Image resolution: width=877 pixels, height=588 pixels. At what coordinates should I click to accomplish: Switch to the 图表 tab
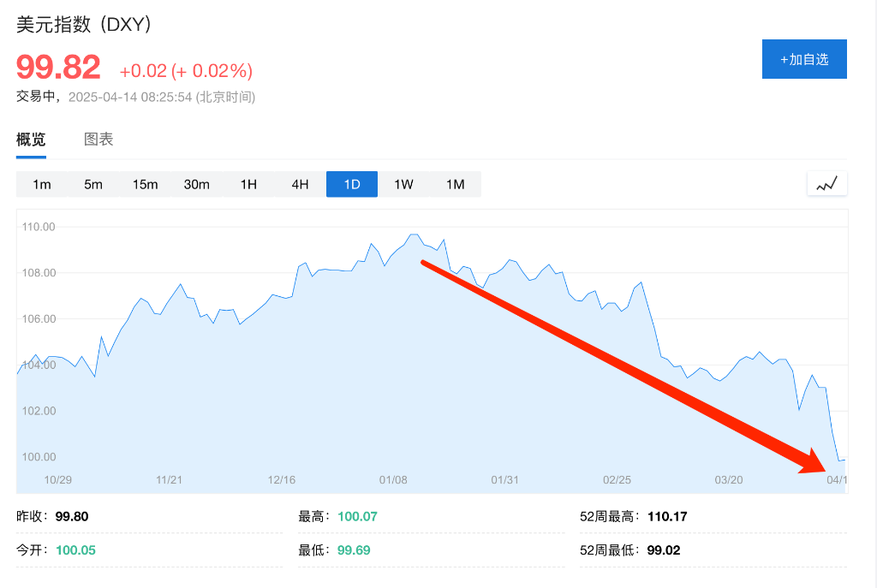[98, 140]
